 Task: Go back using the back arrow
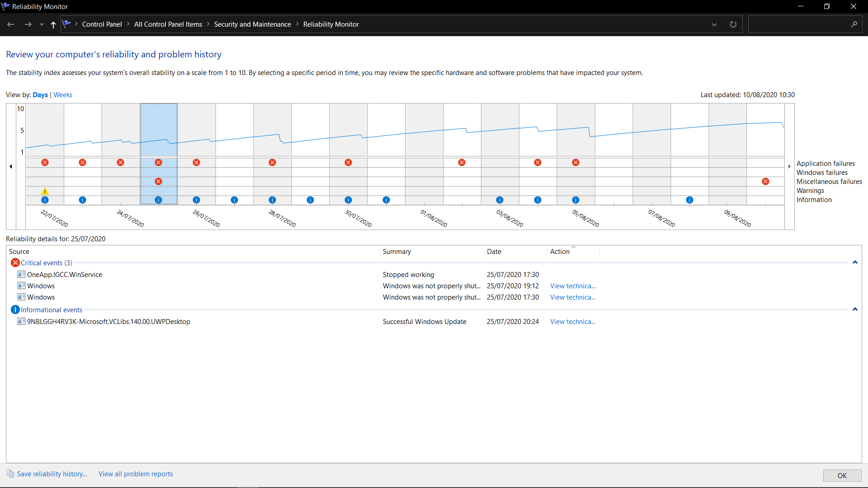(11, 24)
